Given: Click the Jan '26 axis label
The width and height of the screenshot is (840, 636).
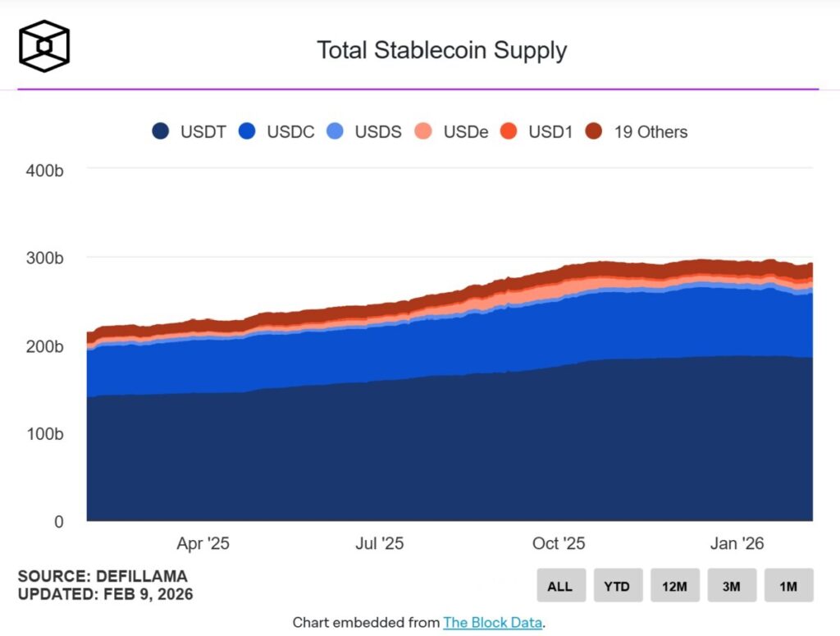Looking at the screenshot, I should [x=737, y=543].
